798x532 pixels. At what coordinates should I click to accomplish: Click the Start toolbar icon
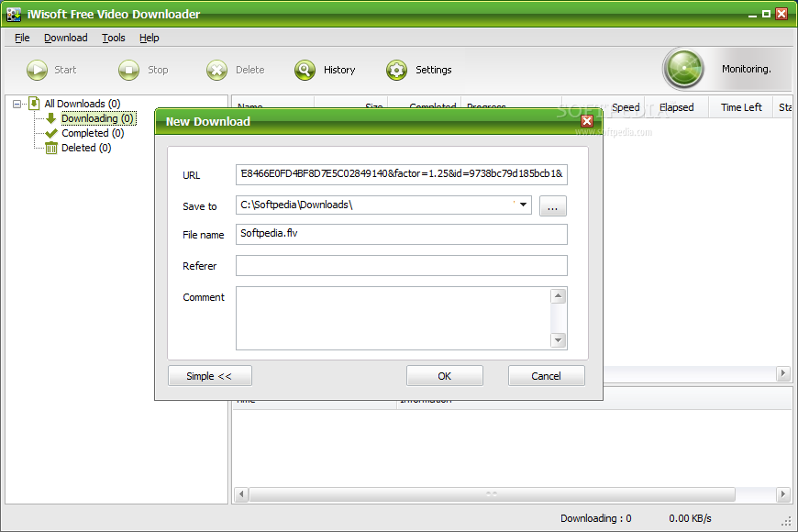[x=38, y=70]
